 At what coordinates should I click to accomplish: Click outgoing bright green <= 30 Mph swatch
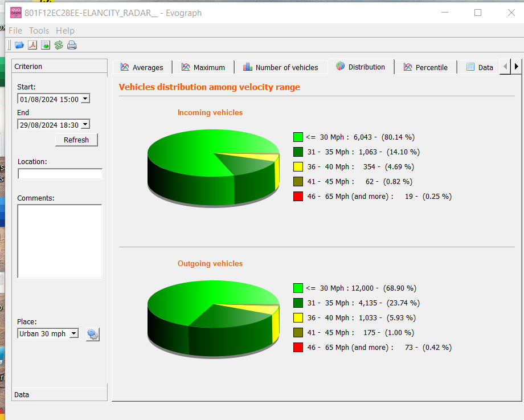click(x=298, y=288)
